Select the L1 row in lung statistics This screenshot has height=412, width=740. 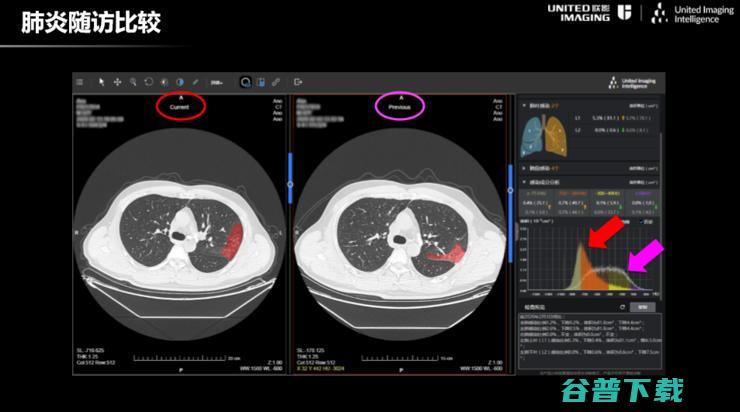pos(613,118)
